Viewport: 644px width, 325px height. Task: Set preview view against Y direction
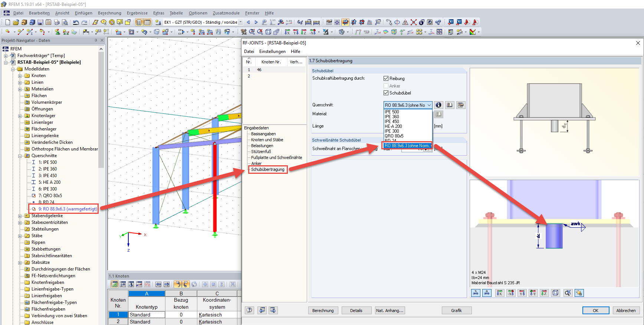(x=533, y=293)
